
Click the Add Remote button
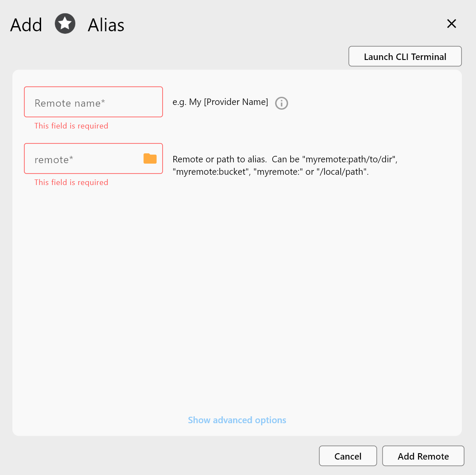423,456
